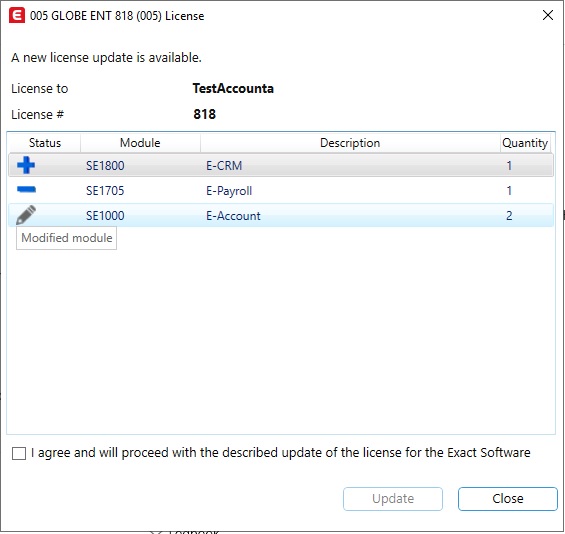Click the 'A new license update is available.' message

pyautogui.click(x=106, y=58)
